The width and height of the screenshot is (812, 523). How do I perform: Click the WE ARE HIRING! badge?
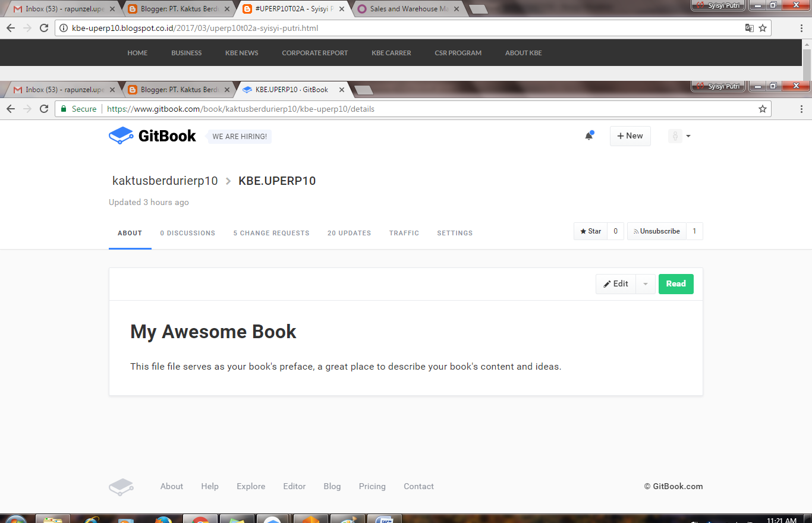[x=240, y=137]
